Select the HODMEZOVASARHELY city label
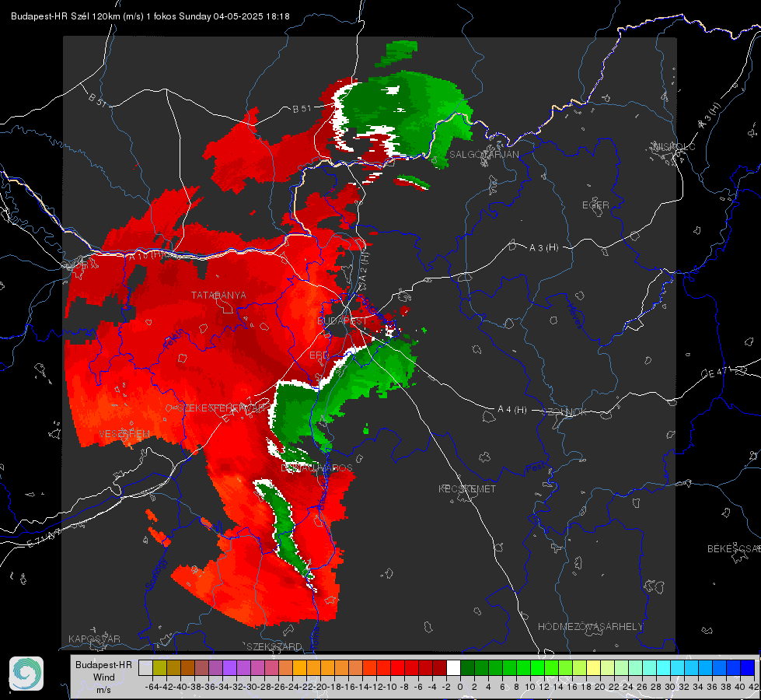The width and height of the screenshot is (761, 700). coord(590,627)
